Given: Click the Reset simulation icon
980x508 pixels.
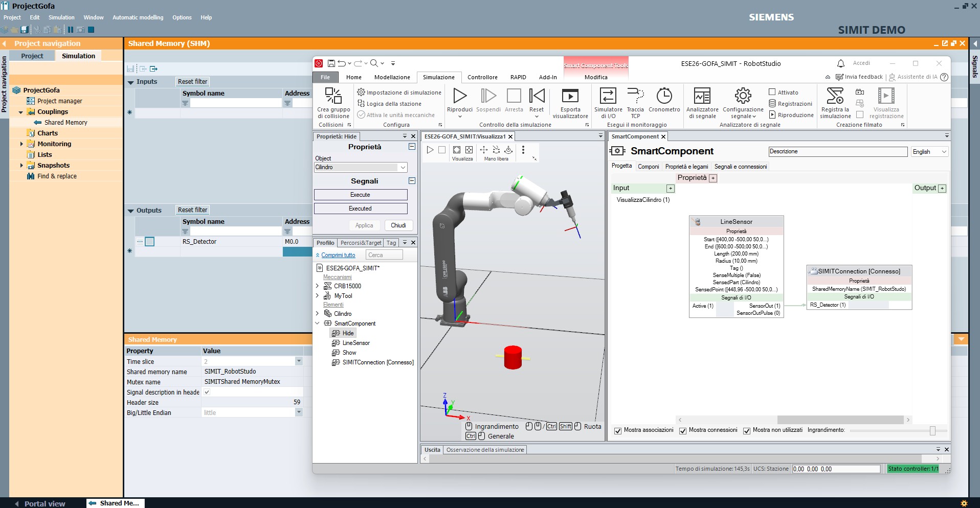Looking at the screenshot, I should pyautogui.click(x=537, y=96).
